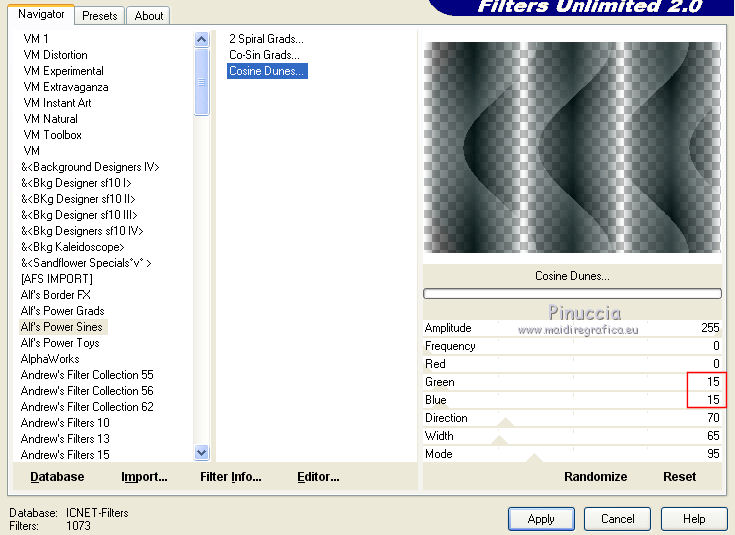Open the About tab
This screenshot has height=535, width=735.
pos(149,15)
